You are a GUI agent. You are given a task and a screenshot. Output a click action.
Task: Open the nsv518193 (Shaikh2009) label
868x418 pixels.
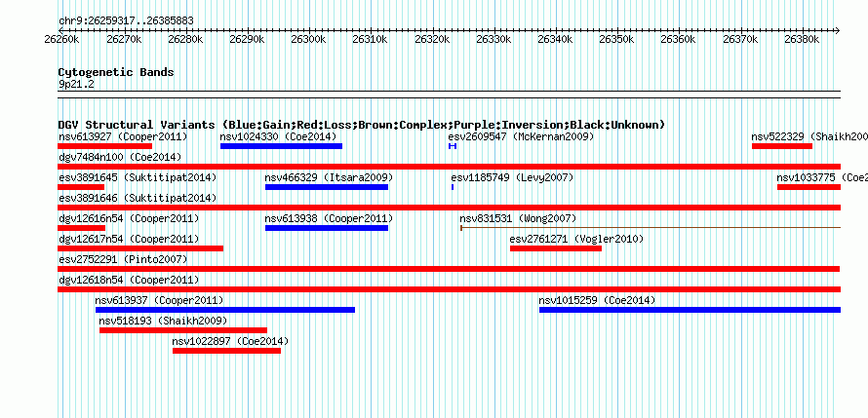coord(163,321)
